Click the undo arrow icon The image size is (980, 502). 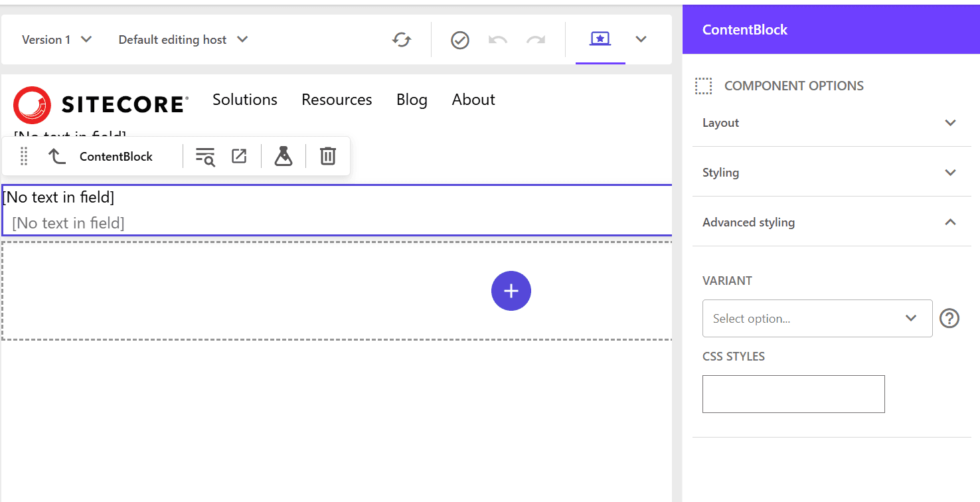click(x=497, y=40)
